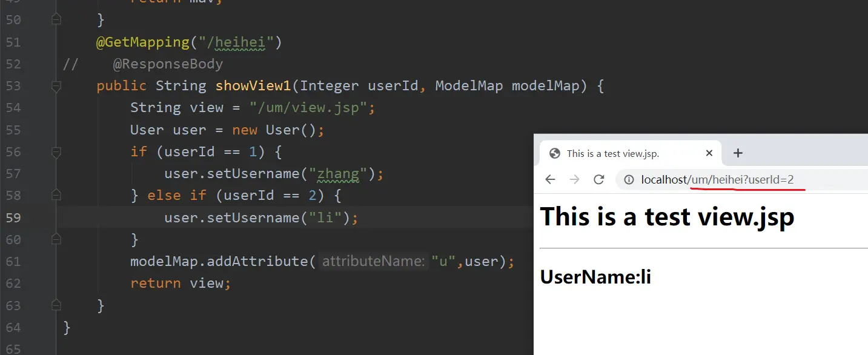Click the "UserName:li" text on the page

tap(595, 277)
